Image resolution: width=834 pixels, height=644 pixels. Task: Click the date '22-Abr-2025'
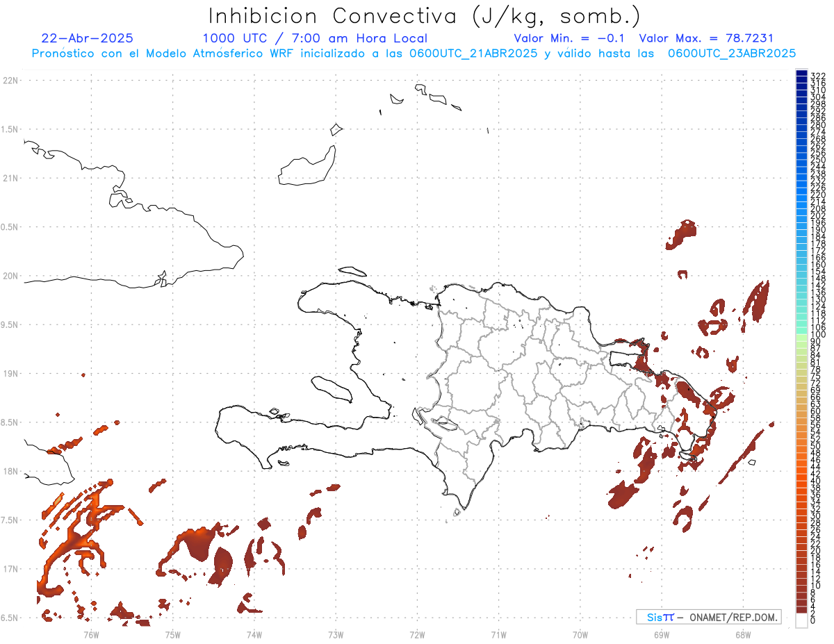click(x=88, y=38)
